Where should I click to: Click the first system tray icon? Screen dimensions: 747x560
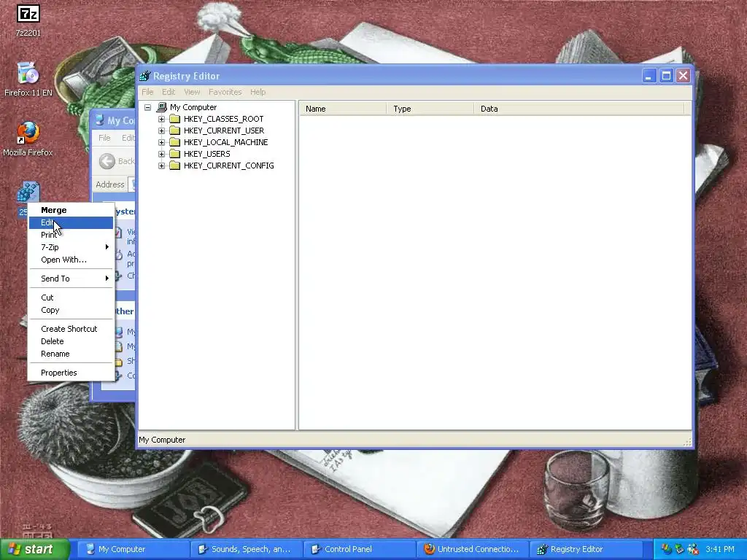[x=667, y=549]
